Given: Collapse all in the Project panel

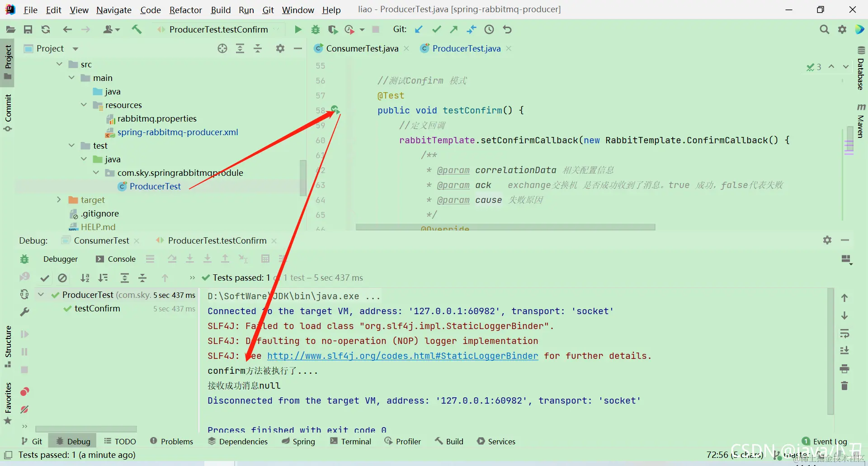Looking at the screenshot, I should pyautogui.click(x=258, y=48).
